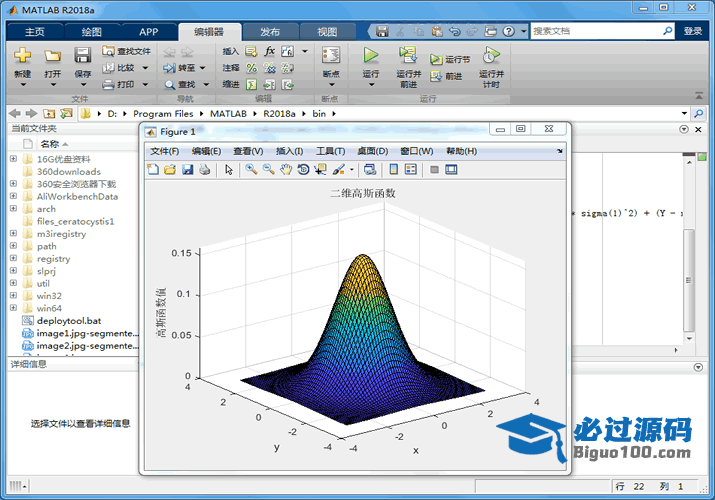Click the insert function fx icon
Screen dimensions: 715x500
pyautogui.click(x=269, y=51)
